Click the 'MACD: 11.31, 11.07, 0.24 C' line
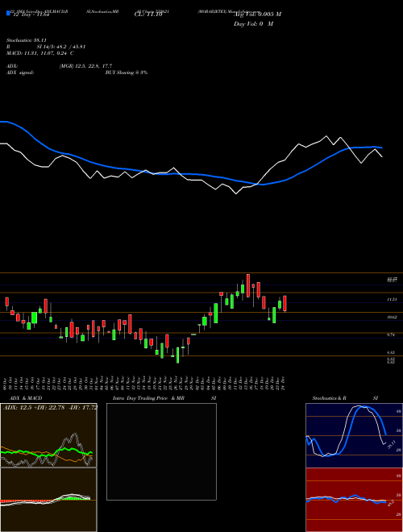Viewport: 403px width, 532px height. 40,53
